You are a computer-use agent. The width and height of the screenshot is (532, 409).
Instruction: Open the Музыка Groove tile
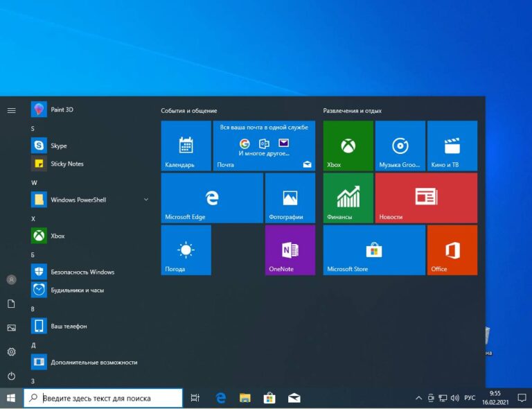400,146
